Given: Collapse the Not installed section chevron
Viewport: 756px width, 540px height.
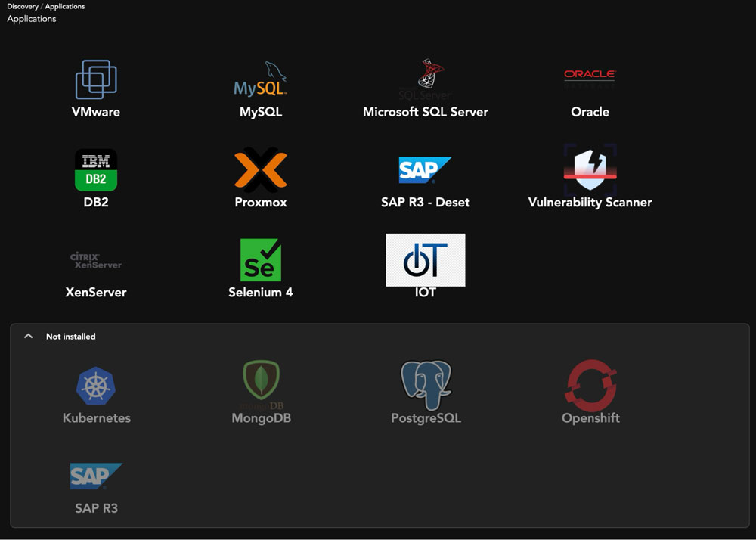Looking at the screenshot, I should point(29,336).
